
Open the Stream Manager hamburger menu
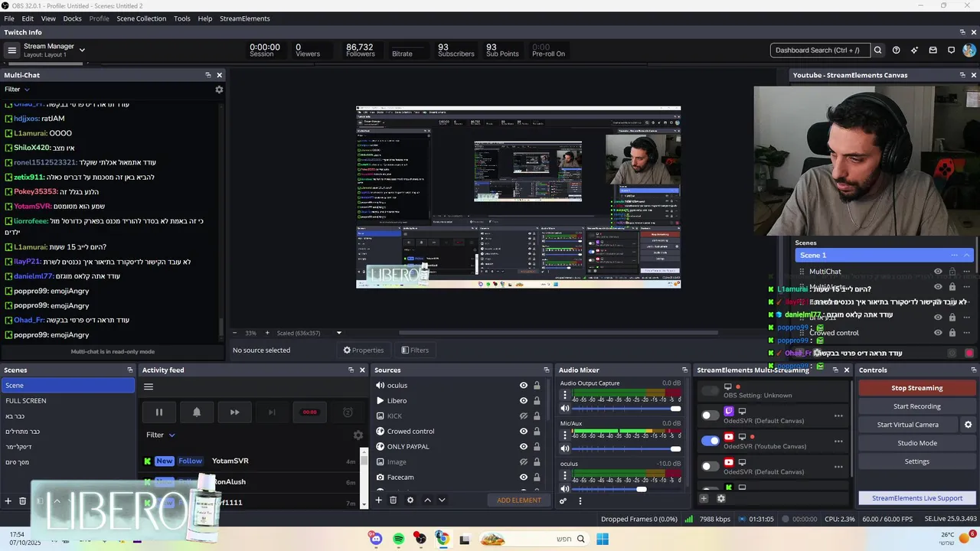(11, 51)
